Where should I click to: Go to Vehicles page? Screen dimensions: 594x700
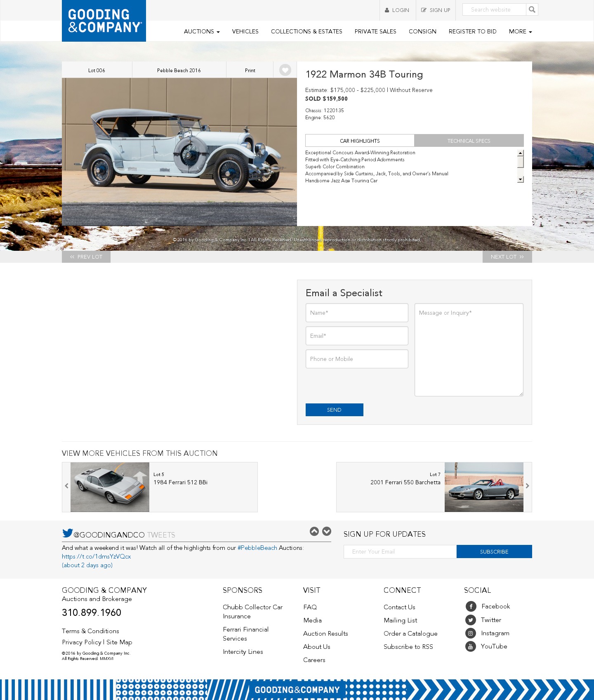[x=245, y=31]
